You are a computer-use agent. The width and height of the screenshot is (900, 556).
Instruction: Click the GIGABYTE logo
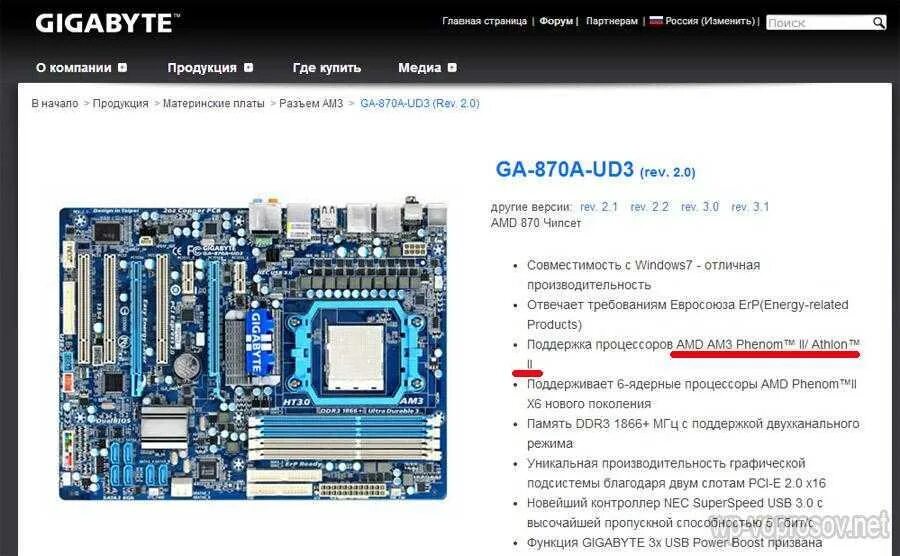click(x=107, y=24)
